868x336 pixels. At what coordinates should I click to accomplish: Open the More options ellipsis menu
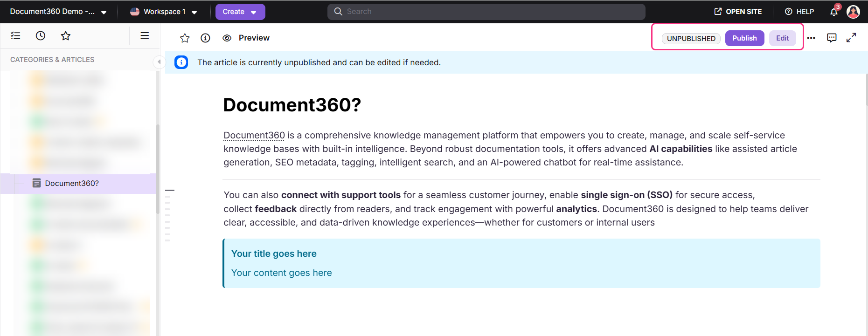point(811,38)
